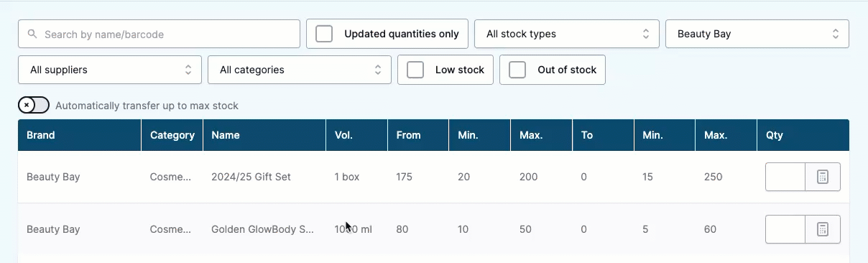Click the search by name/barcode field

pos(159,34)
